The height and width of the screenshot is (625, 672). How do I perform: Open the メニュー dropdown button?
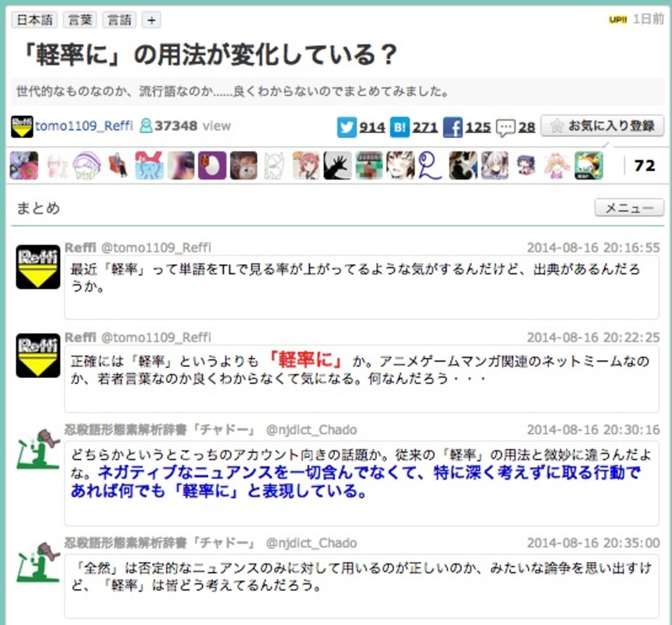click(629, 208)
